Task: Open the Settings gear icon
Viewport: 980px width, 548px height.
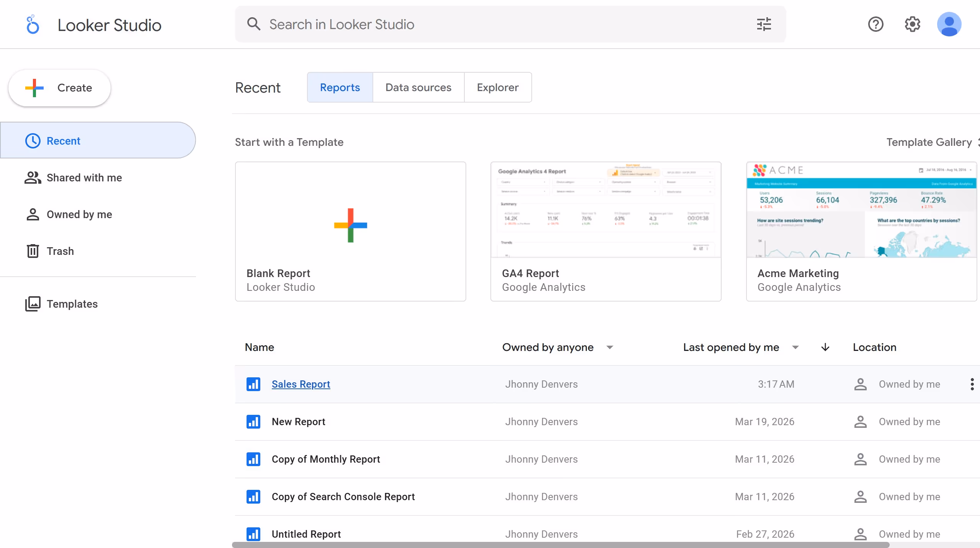Action: [x=912, y=24]
